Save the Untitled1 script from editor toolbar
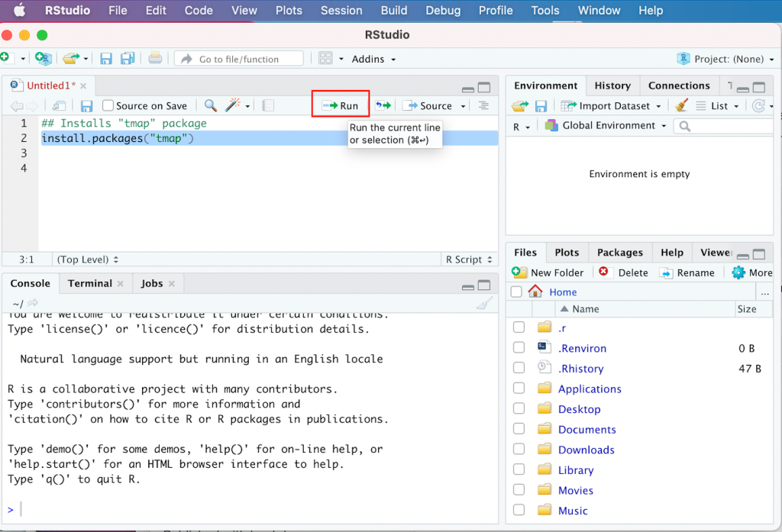This screenshot has height=532, width=782. (87, 105)
